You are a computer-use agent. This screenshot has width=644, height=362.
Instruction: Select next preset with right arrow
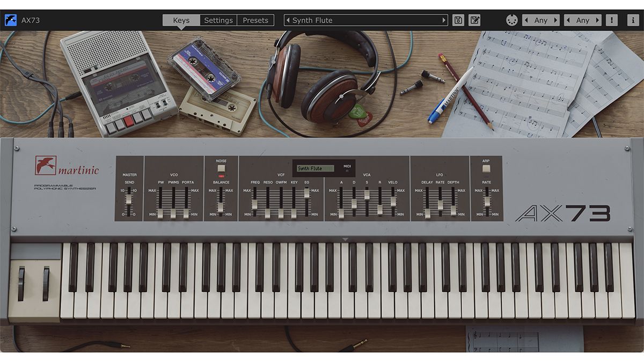444,20
